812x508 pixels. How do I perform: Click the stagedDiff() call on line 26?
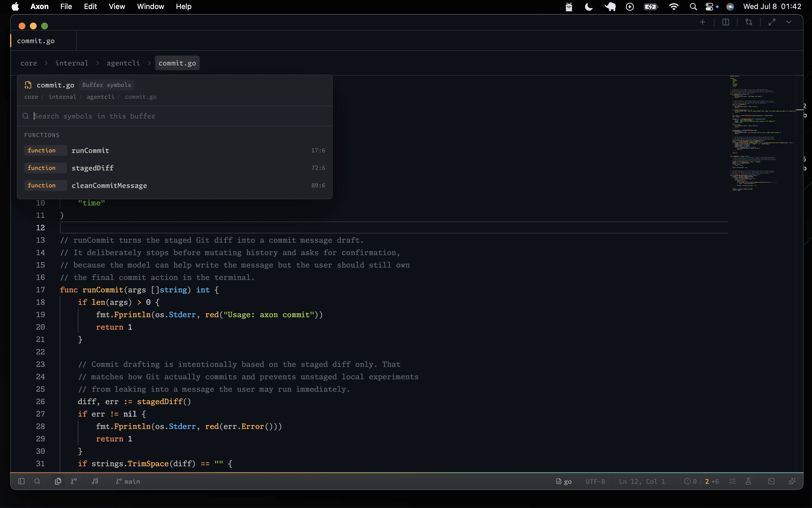click(164, 402)
